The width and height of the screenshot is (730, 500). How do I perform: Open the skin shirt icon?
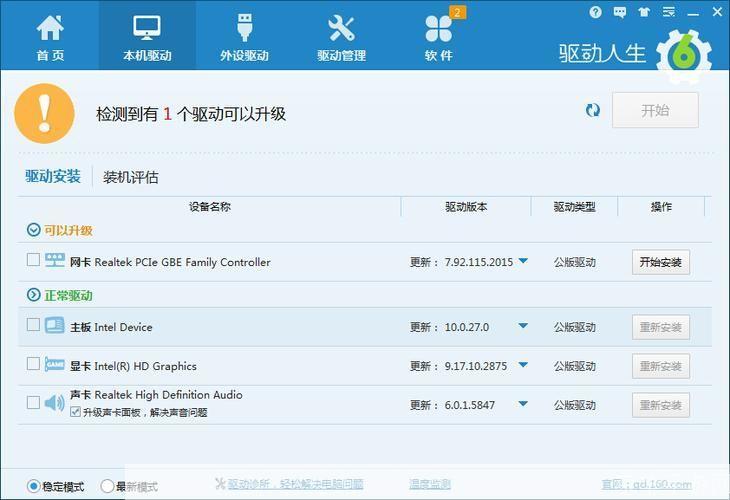(x=644, y=12)
